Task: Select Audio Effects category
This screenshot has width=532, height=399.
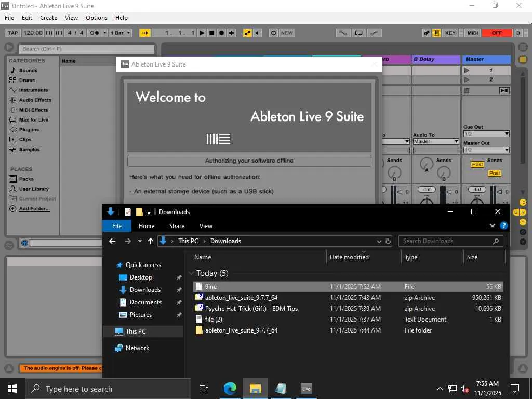Action: (x=35, y=100)
